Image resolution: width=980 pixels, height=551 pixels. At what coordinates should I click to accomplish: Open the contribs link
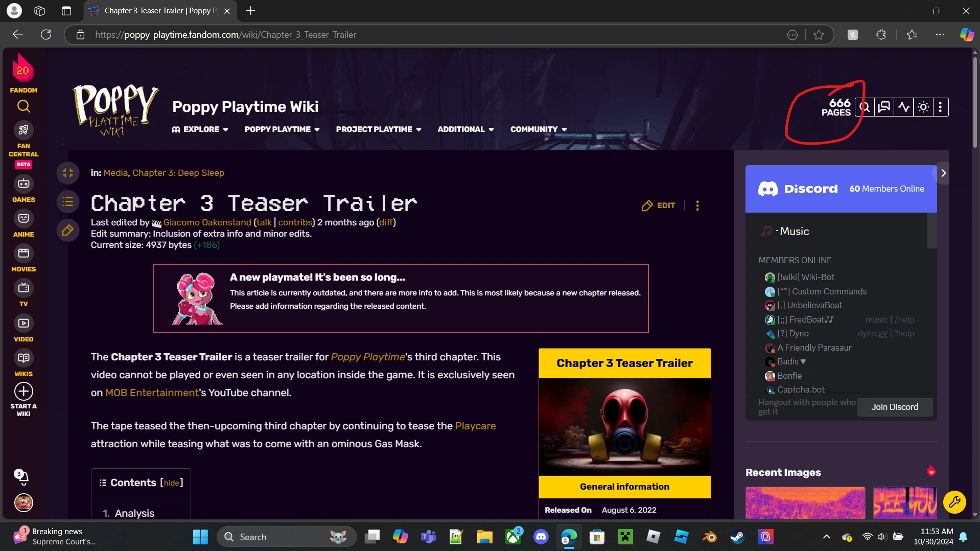(295, 222)
